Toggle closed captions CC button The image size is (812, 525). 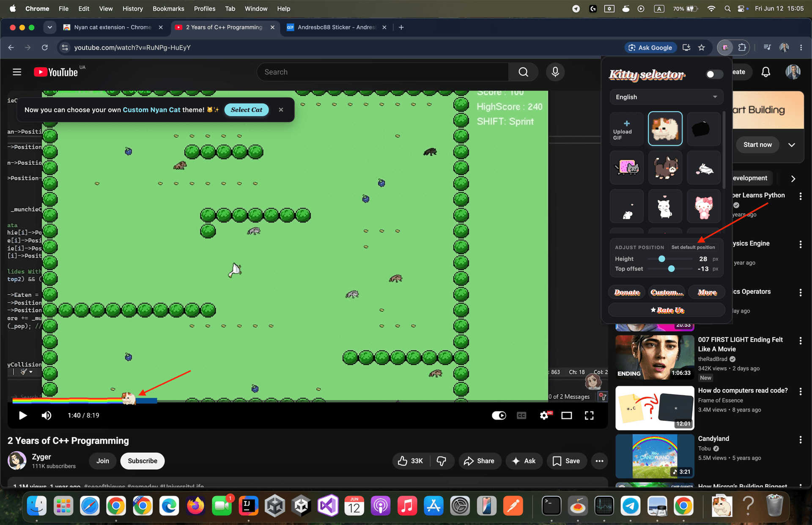pos(521,415)
